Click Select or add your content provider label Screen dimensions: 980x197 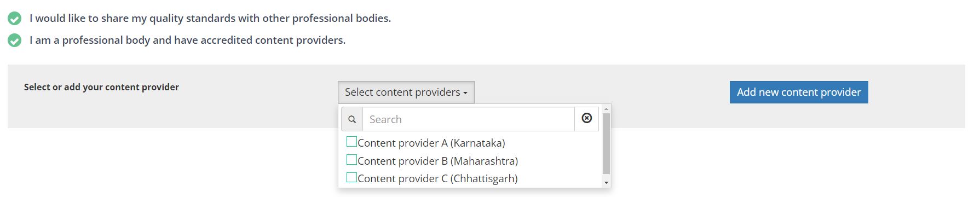tap(101, 87)
